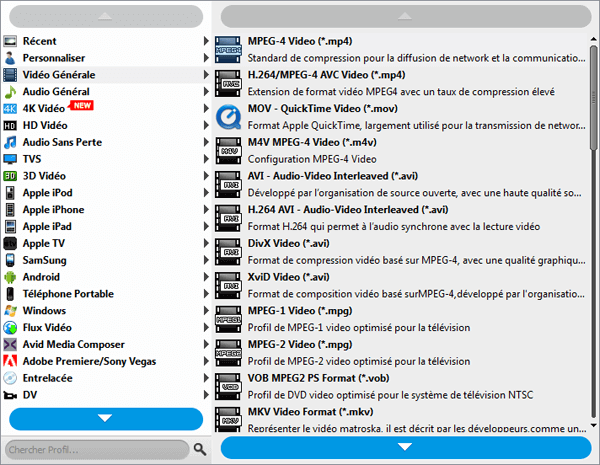Expand the HD Vidéo submenu arrow

click(x=206, y=126)
